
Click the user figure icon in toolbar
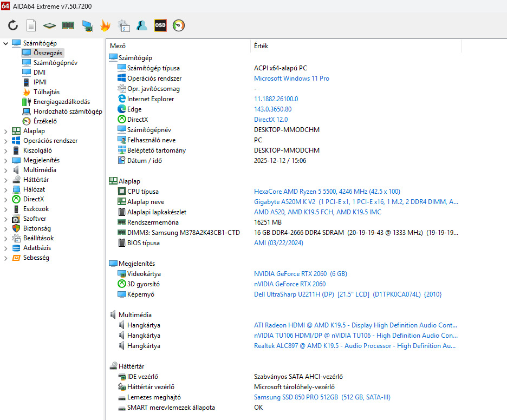tap(141, 25)
